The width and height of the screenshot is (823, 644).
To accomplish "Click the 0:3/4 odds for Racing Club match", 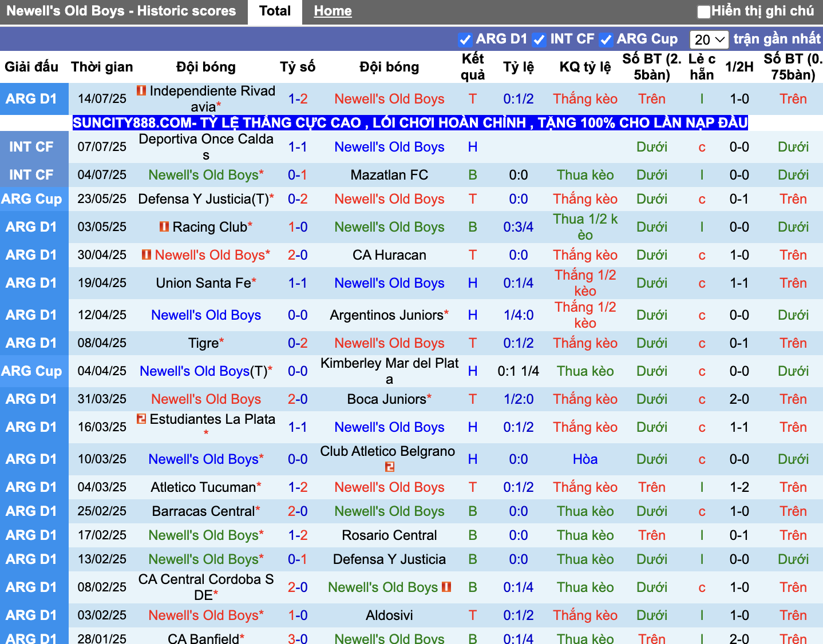I will pos(519,227).
